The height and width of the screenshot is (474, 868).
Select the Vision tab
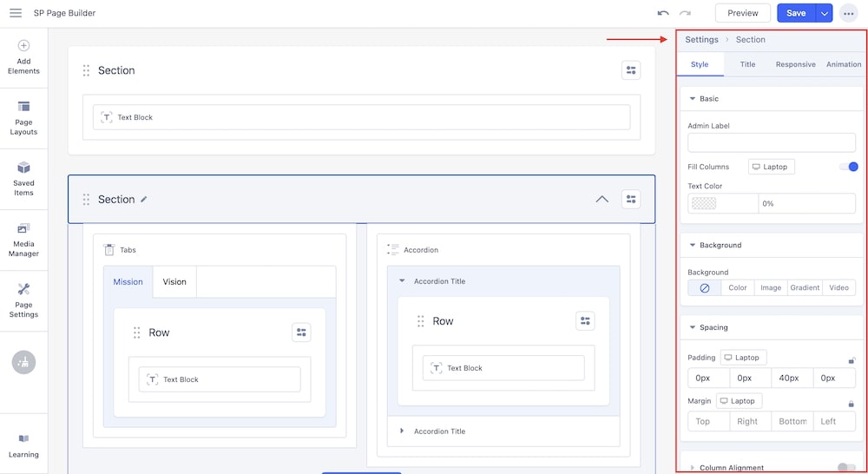coord(174,282)
